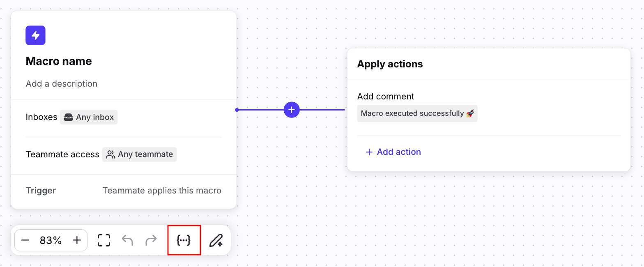The width and height of the screenshot is (644, 267).
Task: Click the lightning bolt macro icon
Action: [35, 35]
